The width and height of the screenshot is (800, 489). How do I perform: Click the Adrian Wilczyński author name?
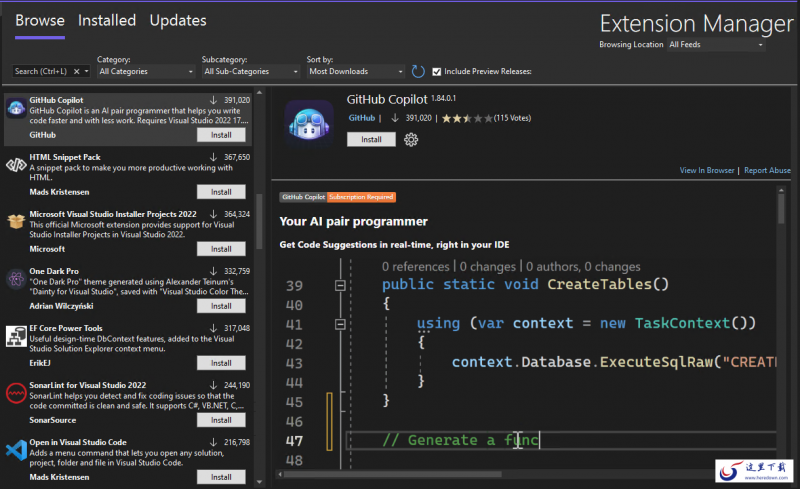click(61, 306)
